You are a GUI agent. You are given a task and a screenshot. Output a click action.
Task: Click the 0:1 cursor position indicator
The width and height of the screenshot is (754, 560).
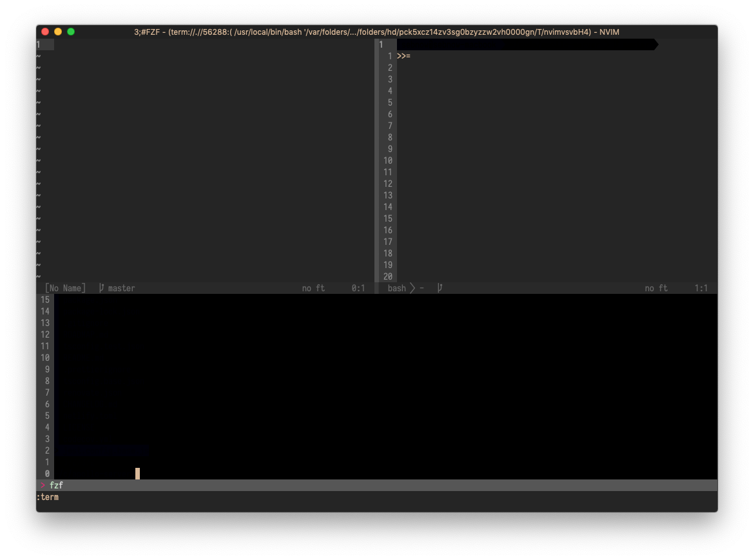tap(358, 288)
